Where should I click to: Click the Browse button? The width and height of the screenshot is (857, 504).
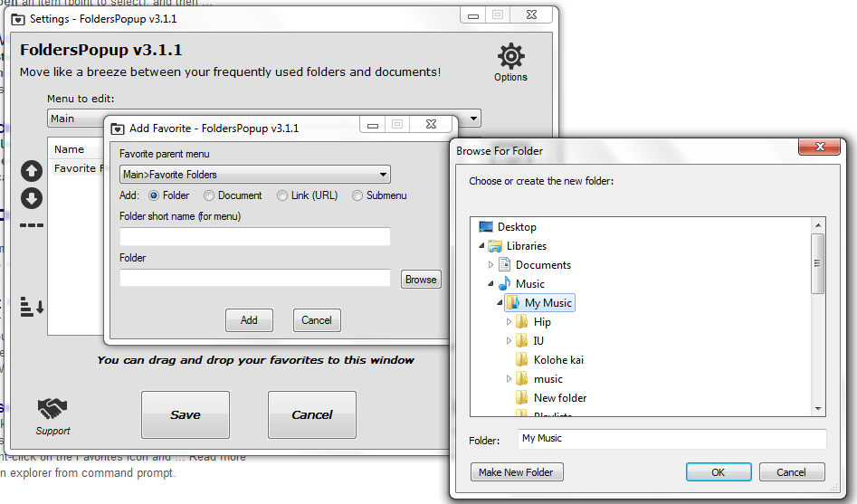421,280
